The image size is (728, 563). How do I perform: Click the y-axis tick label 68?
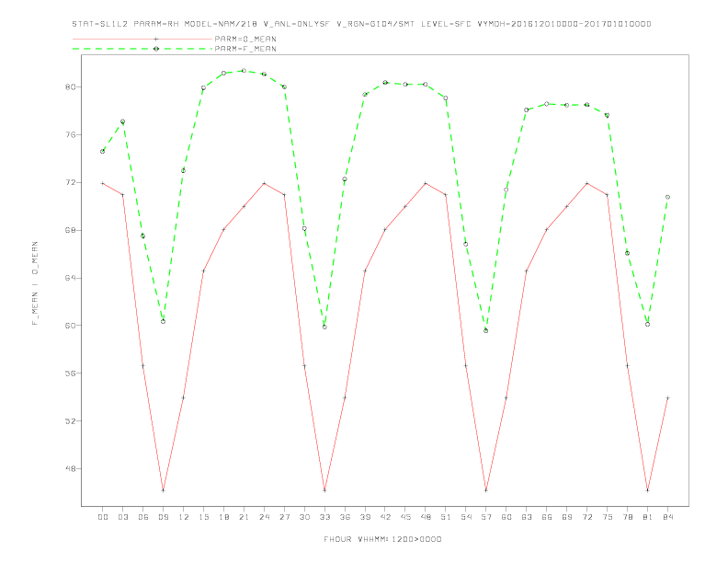[x=71, y=230]
